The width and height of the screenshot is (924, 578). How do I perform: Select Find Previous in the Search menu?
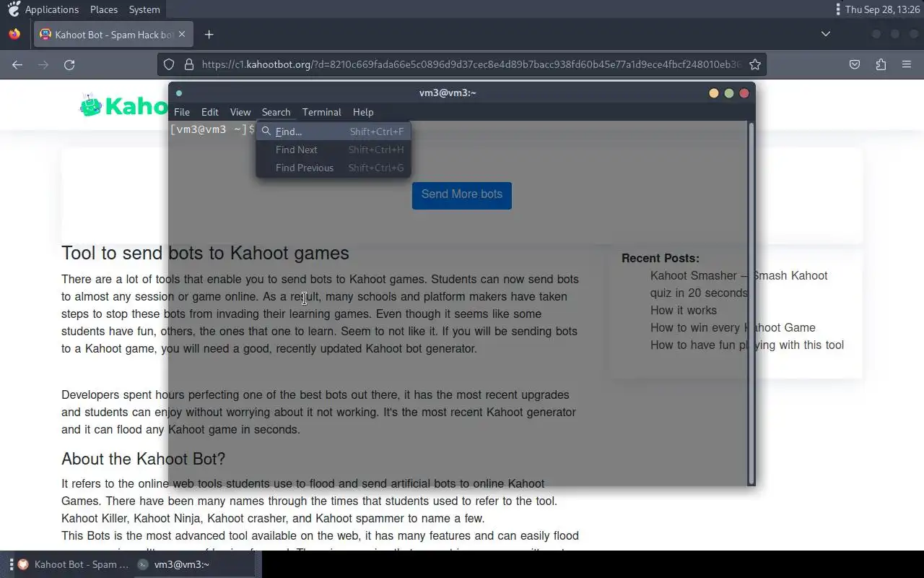point(334,168)
